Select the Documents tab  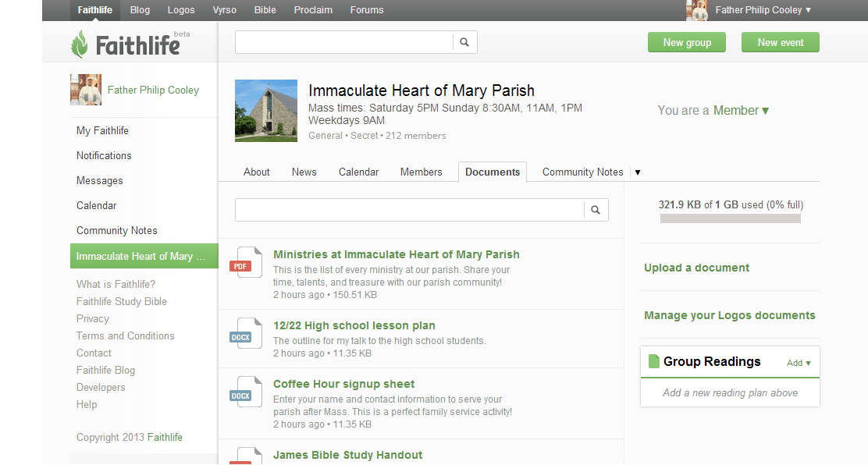pos(493,172)
